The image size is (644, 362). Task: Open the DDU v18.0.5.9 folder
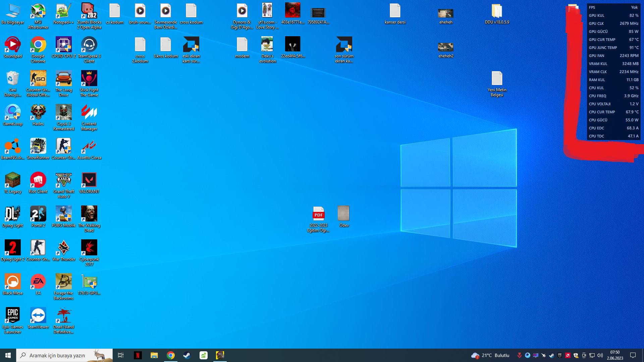pos(497,14)
